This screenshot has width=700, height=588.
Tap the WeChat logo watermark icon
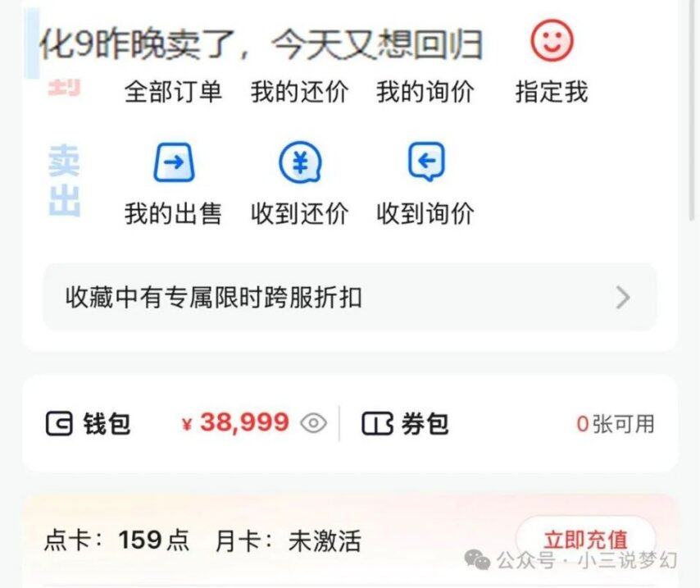[x=477, y=560]
